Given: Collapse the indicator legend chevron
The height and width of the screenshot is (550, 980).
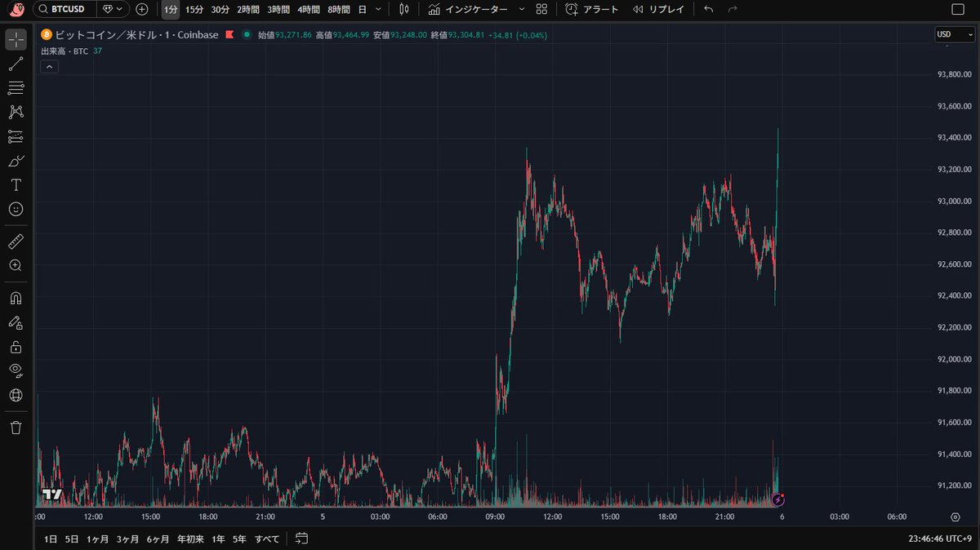Looking at the screenshot, I should pos(48,67).
